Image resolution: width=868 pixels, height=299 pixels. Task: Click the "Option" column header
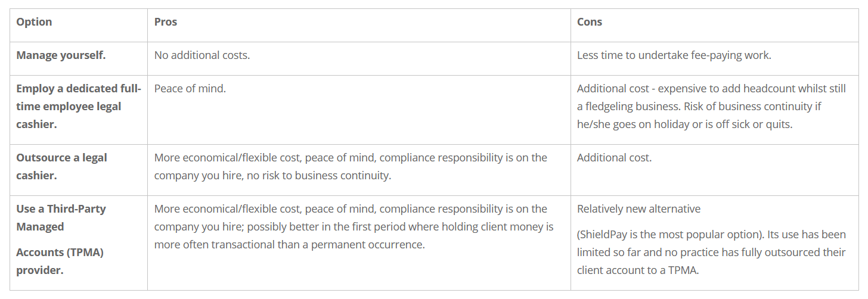pyautogui.click(x=34, y=22)
